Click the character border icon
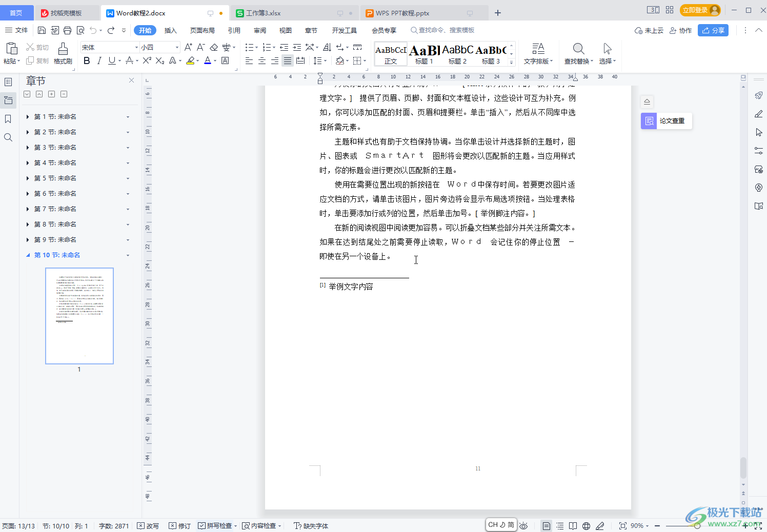 click(x=225, y=61)
